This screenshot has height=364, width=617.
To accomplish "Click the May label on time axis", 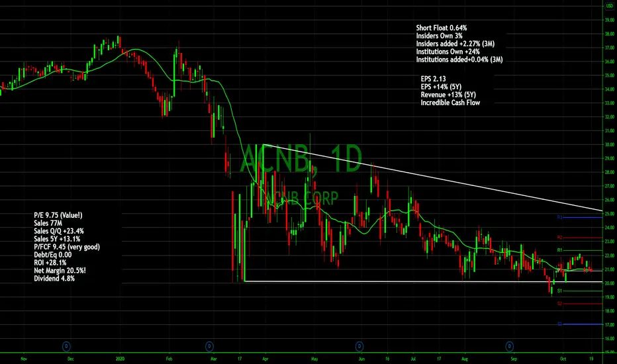I will tap(314, 359).
